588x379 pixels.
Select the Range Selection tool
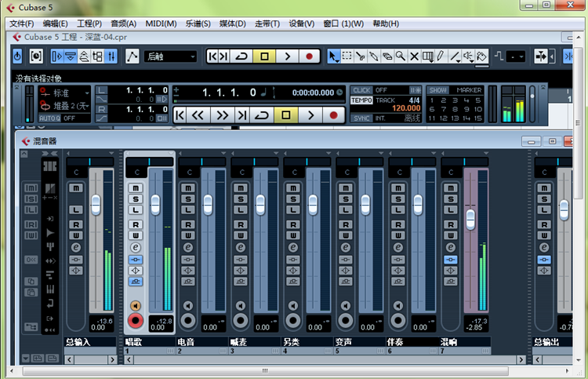[x=347, y=56]
